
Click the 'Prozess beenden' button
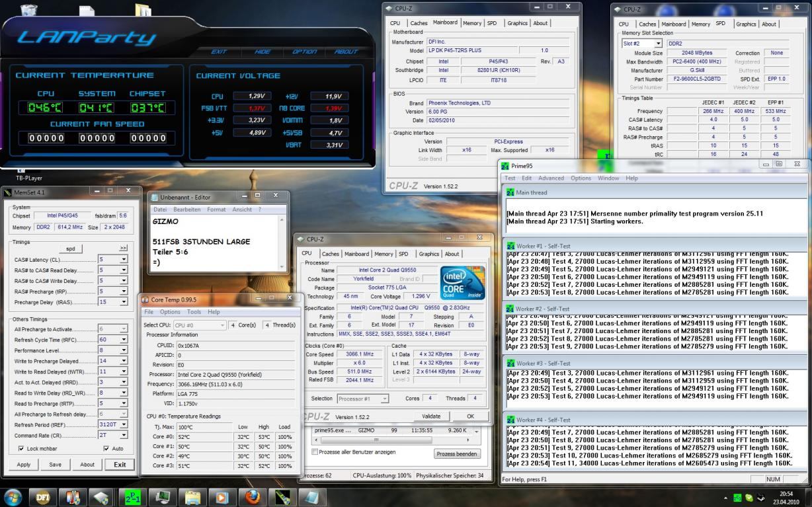coord(457,454)
